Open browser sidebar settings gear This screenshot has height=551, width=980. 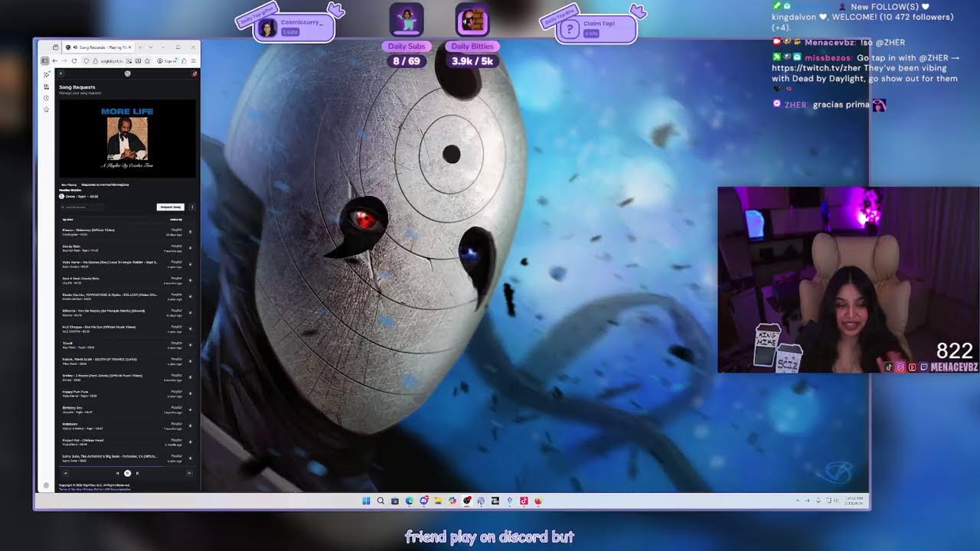pyautogui.click(x=46, y=485)
